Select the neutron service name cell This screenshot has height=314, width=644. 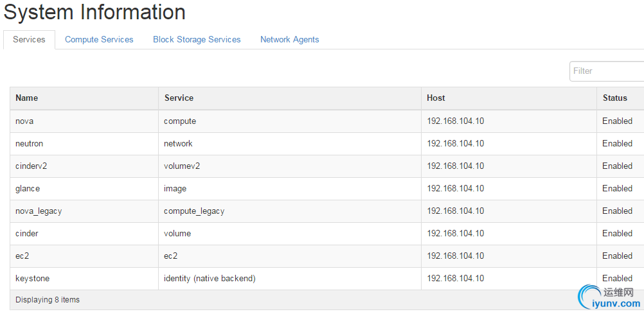(x=30, y=143)
